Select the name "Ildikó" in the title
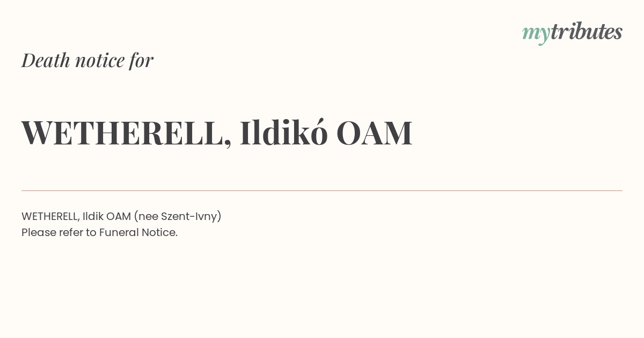The image size is (644, 338). (x=283, y=132)
